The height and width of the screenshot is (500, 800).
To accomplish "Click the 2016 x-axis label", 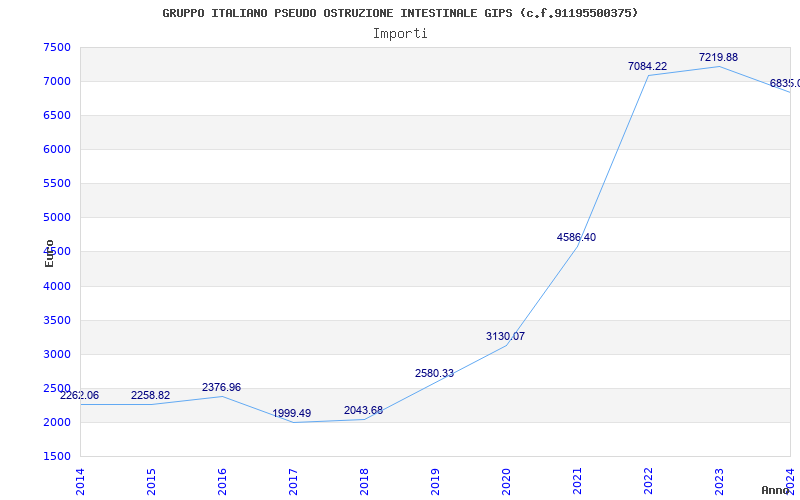I will click(222, 482).
